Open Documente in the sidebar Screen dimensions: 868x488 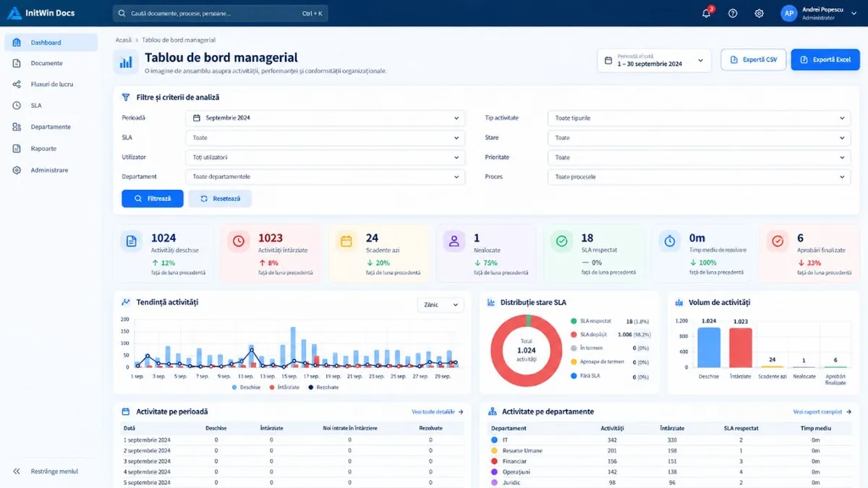click(51, 64)
